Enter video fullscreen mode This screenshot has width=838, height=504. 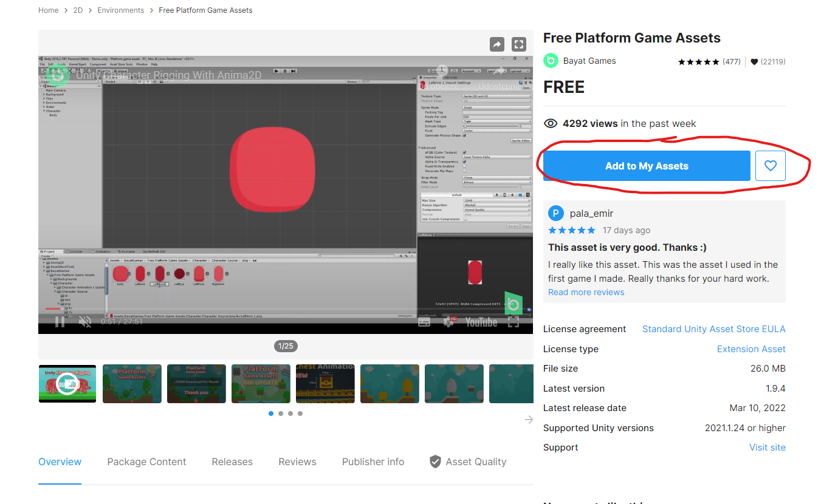pos(513,322)
